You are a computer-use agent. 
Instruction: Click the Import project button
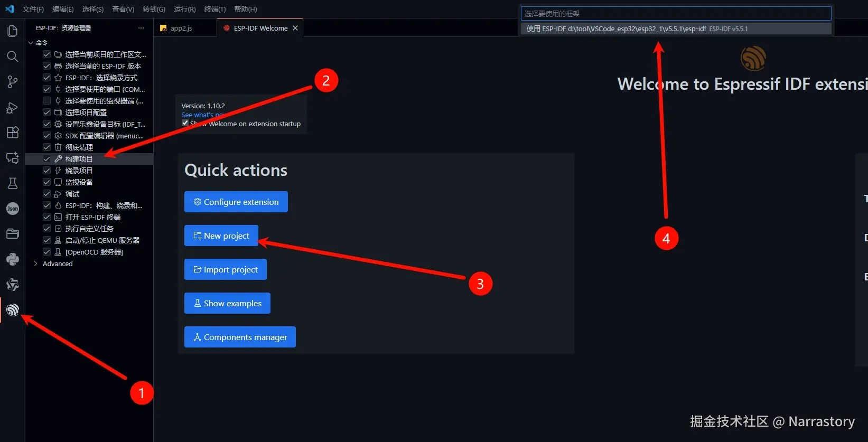coord(226,269)
